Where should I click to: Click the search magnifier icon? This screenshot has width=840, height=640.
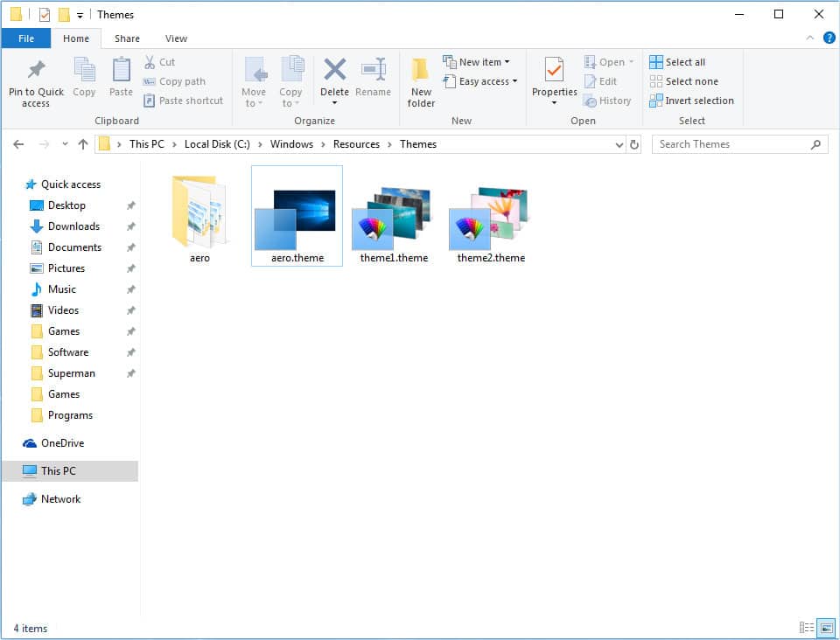click(x=815, y=144)
